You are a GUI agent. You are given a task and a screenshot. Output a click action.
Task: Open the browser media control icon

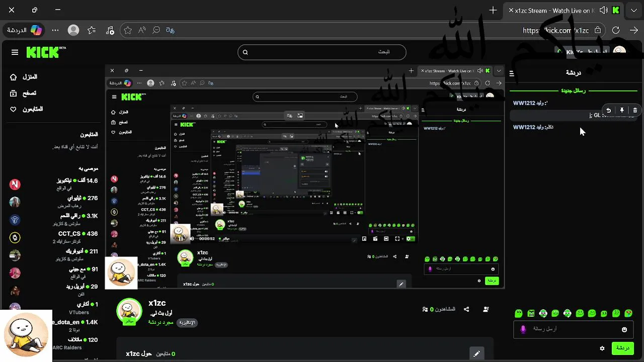tap(110, 30)
